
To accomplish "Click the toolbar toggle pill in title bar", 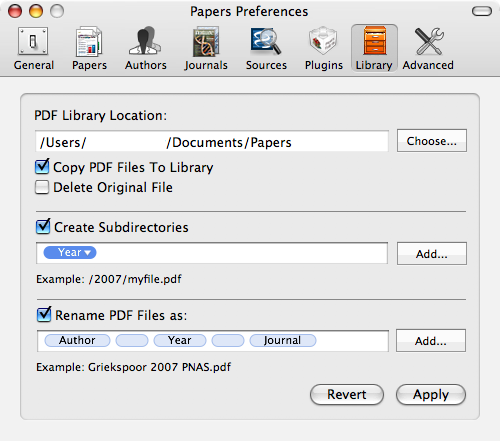I will tap(482, 11).
